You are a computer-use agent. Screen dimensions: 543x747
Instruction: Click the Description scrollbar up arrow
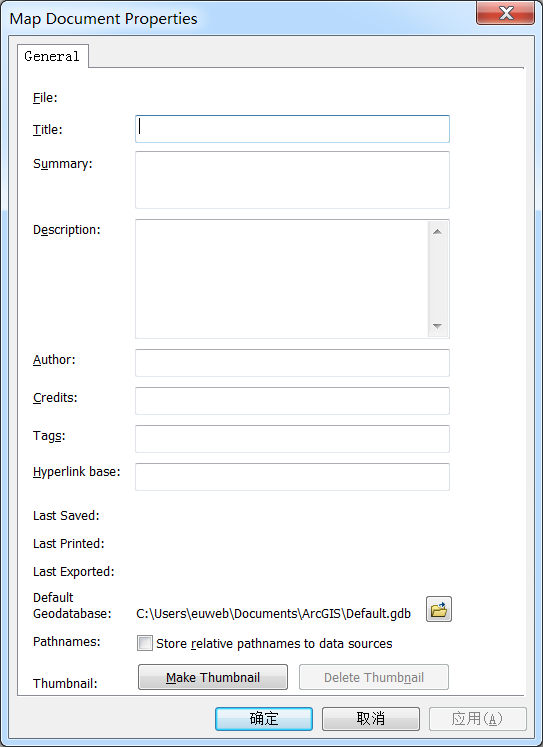pyautogui.click(x=437, y=232)
